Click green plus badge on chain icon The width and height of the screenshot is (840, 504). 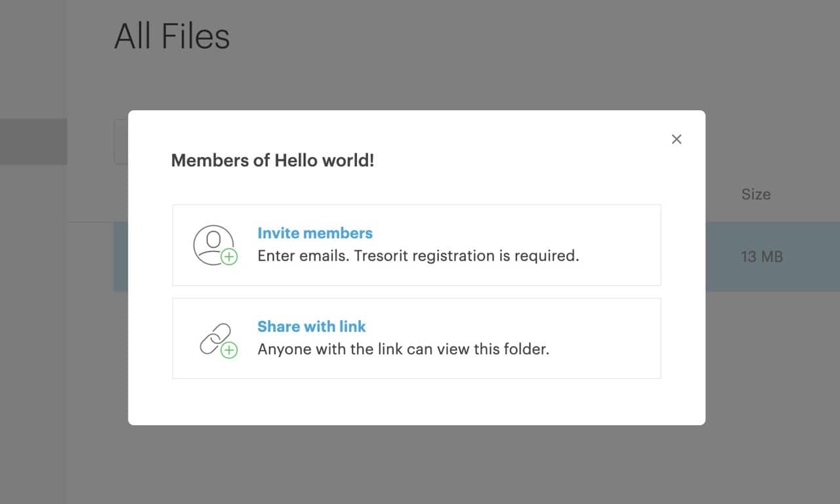[229, 350]
